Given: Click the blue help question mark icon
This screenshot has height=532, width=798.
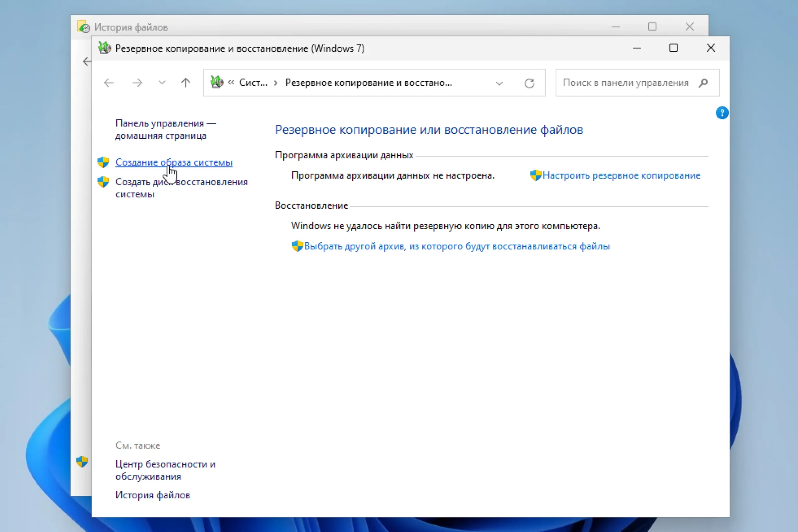Looking at the screenshot, I should click(722, 113).
